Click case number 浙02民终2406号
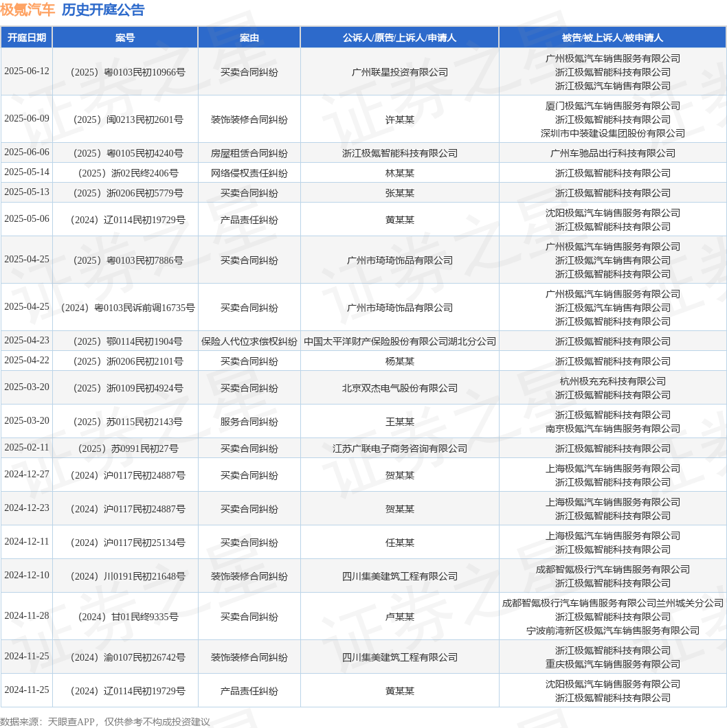The width and height of the screenshot is (727, 728). (x=144, y=173)
